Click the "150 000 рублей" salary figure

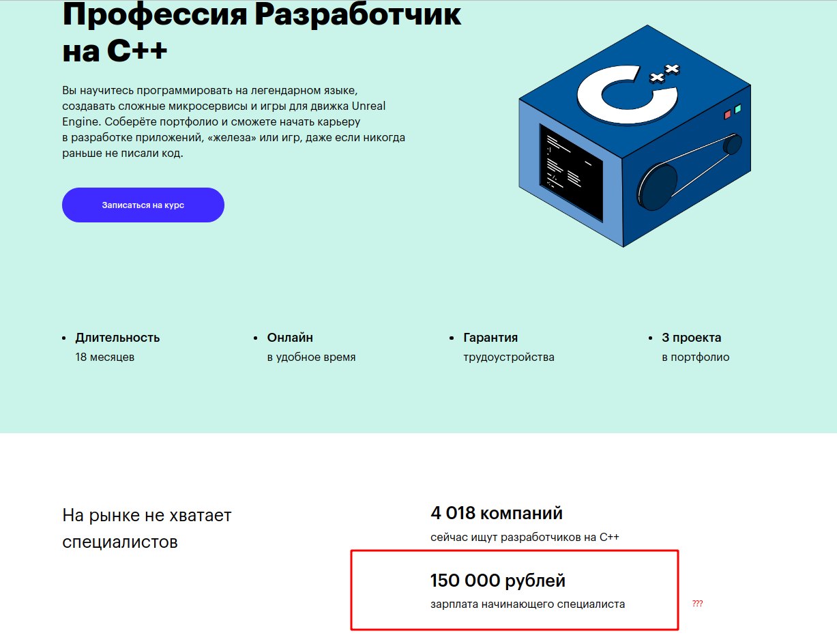[x=498, y=581]
